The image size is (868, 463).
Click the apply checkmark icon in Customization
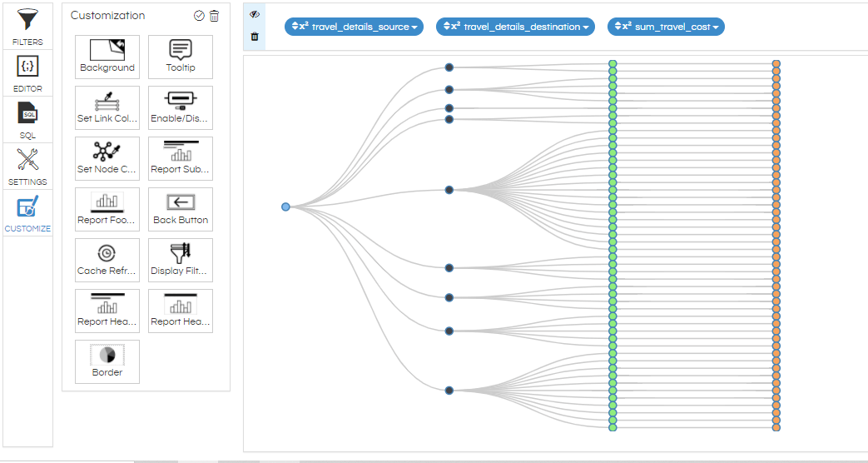pos(199,16)
